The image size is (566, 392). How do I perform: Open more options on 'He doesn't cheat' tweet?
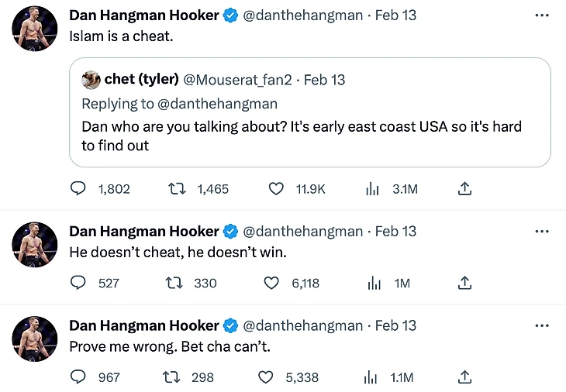click(542, 231)
